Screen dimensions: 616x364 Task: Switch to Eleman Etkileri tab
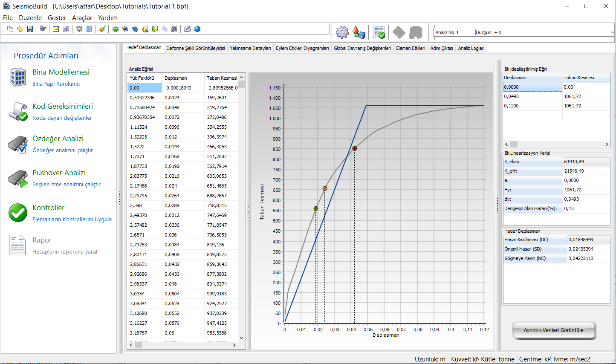[410, 48]
